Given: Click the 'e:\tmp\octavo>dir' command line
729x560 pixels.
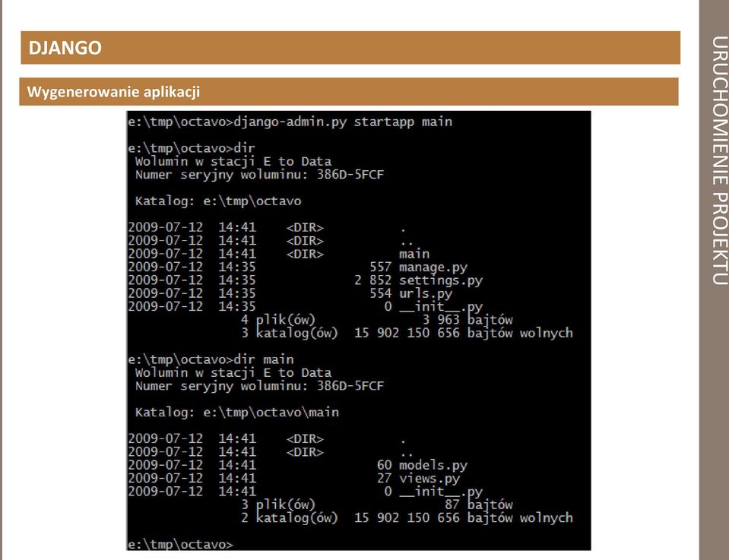Looking at the screenshot, I should click(192, 148).
